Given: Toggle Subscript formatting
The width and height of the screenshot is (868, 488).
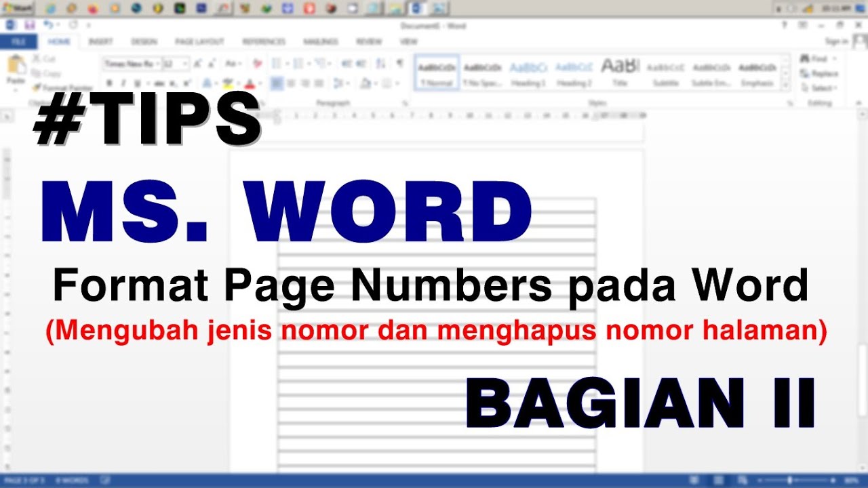Looking at the screenshot, I should (x=172, y=83).
